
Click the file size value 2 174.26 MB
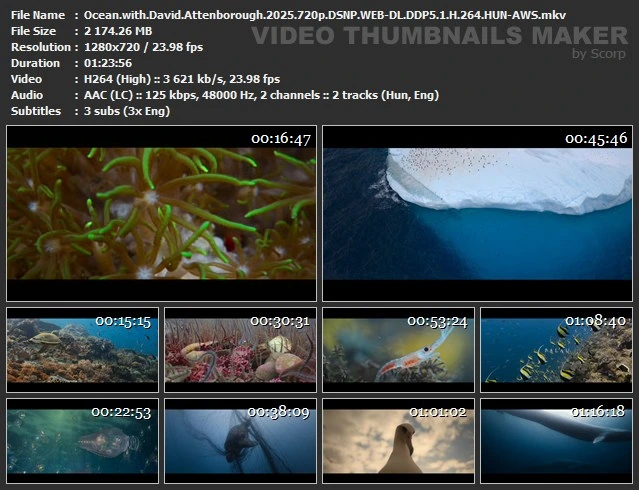tap(118, 31)
